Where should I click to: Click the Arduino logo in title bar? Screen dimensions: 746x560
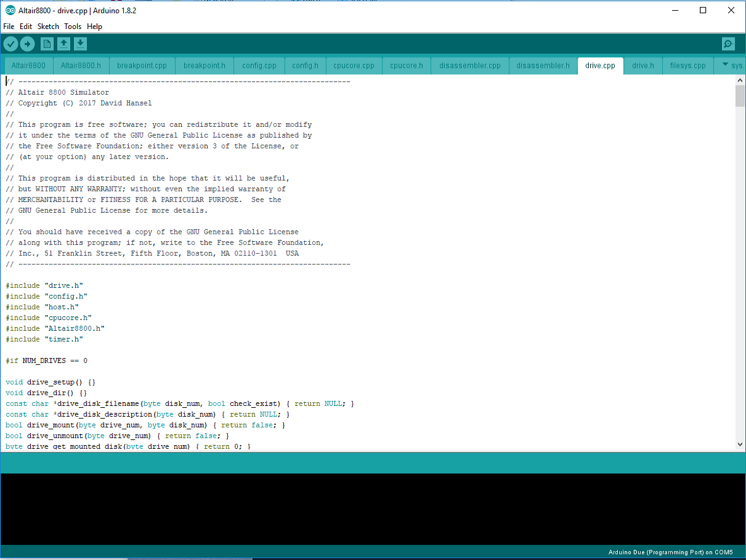point(10,11)
